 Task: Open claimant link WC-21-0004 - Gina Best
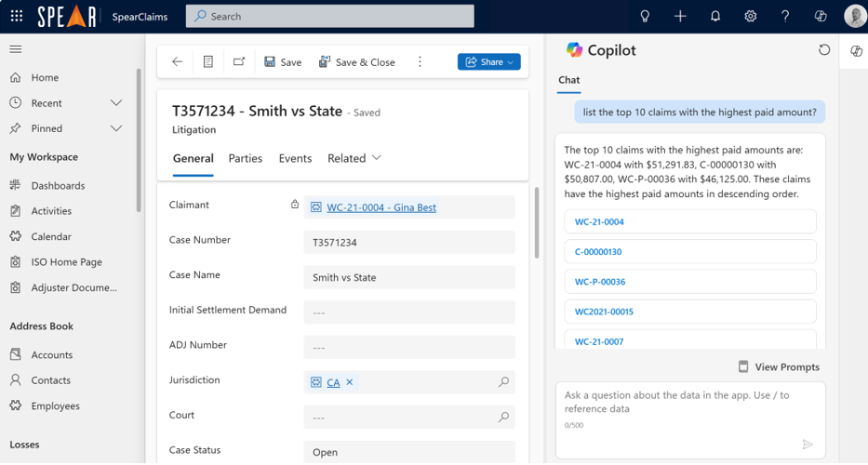(381, 207)
